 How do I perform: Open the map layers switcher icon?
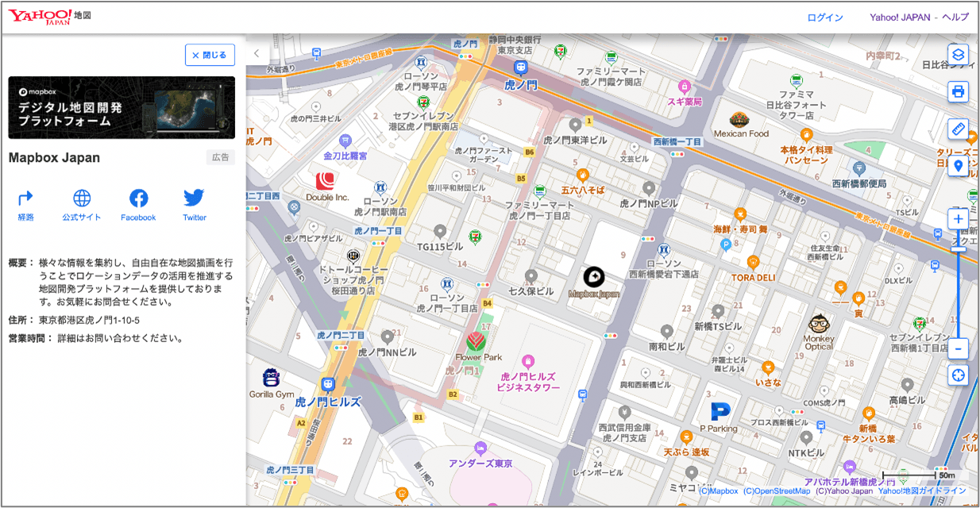[958, 54]
